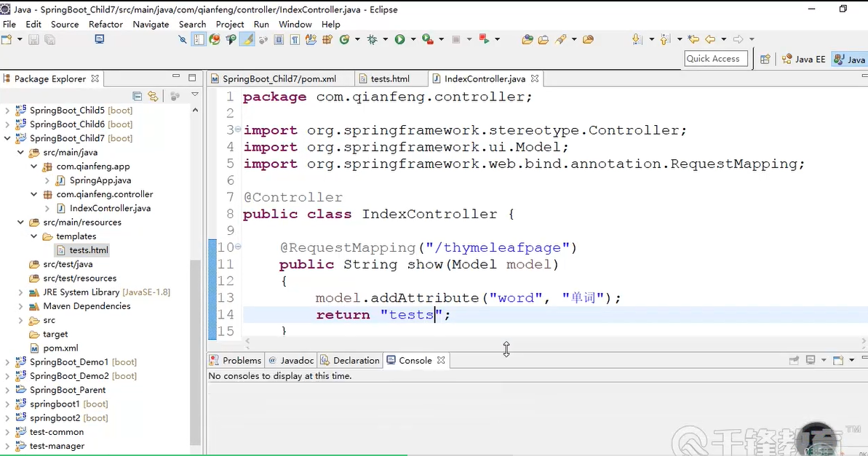Select SpringApp.java in the tree
868x456 pixels.
(100, 180)
